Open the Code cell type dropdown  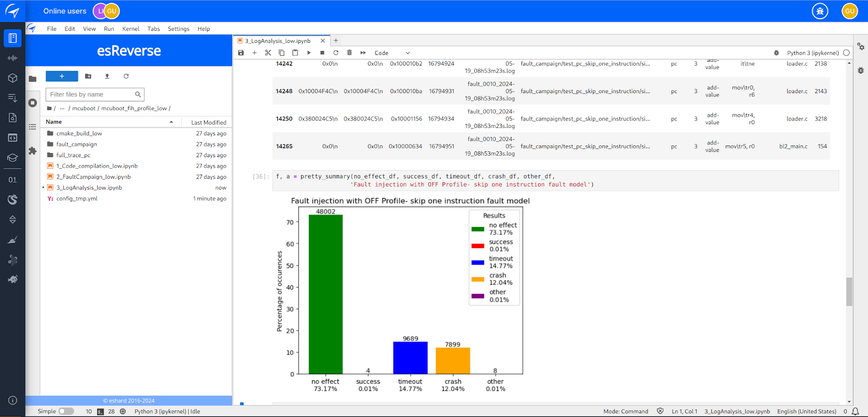click(392, 53)
